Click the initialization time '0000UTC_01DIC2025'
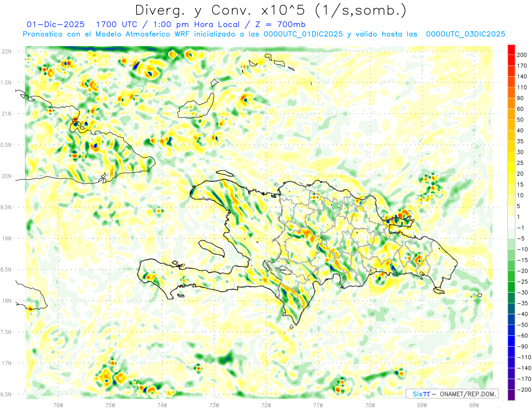 pyautogui.click(x=303, y=34)
